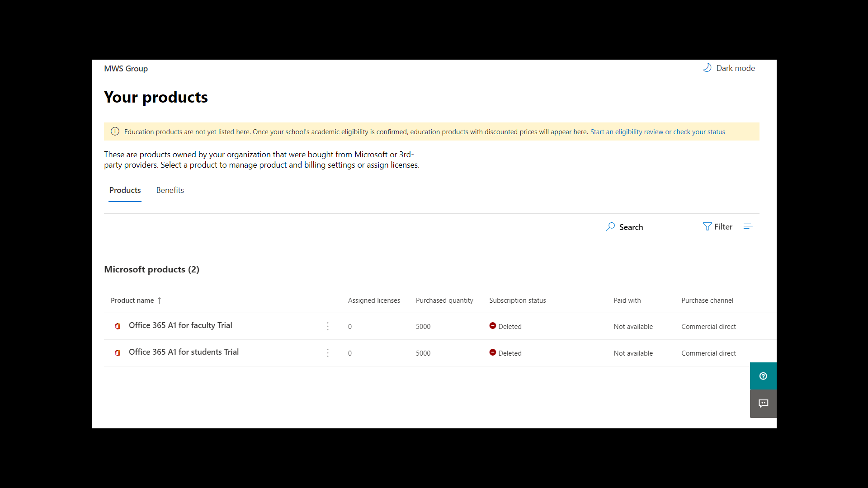Open the help question mark button
Screen dimensions: 868x488
(763, 376)
